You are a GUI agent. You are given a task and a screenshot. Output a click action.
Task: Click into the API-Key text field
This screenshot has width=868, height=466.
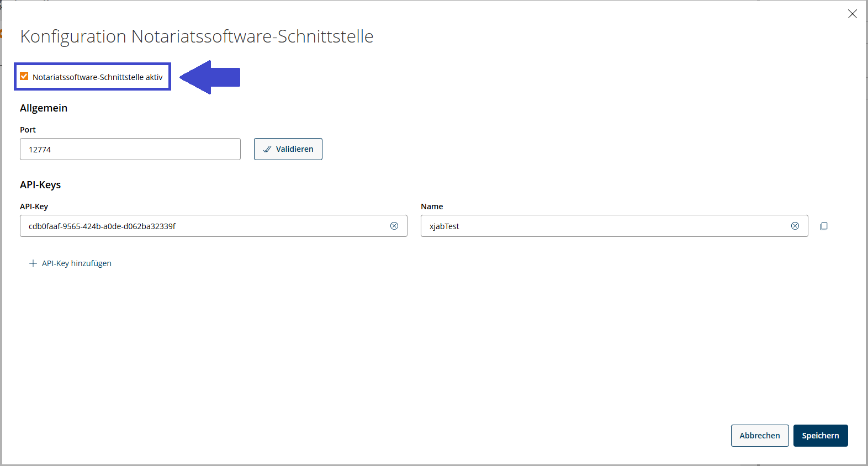(204, 226)
